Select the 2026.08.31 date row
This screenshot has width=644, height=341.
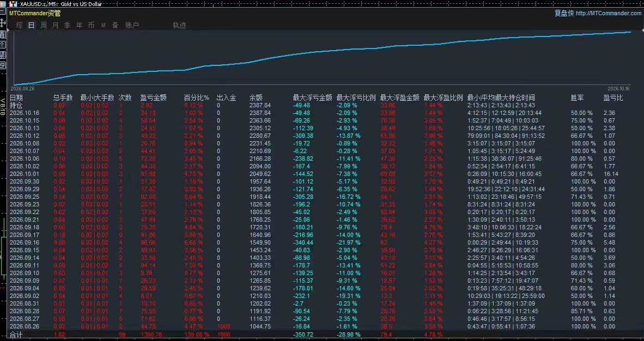(x=25, y=303)
